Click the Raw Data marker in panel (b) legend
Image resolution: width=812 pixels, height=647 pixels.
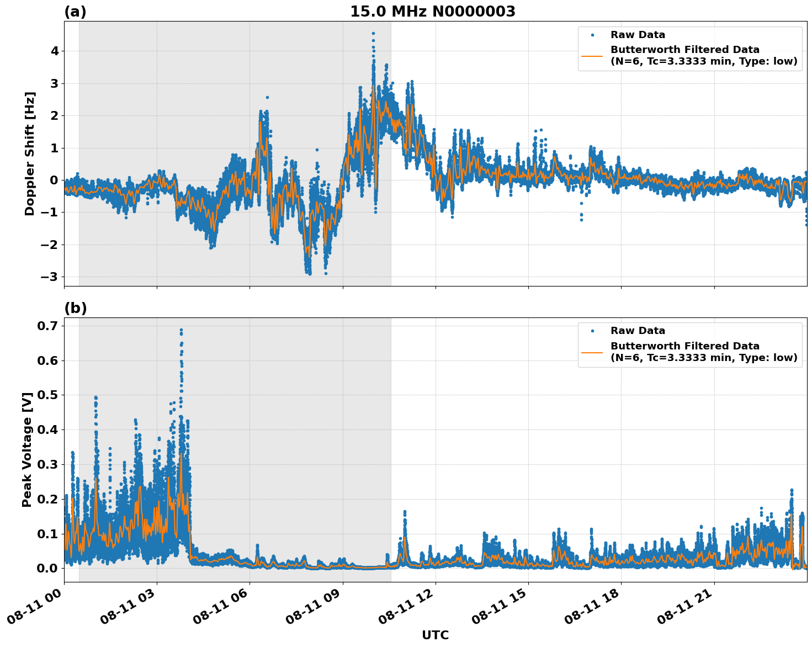593,331
